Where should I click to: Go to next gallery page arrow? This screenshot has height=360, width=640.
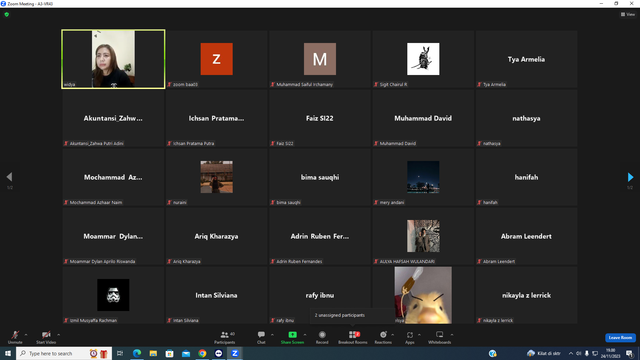[630, 177]
